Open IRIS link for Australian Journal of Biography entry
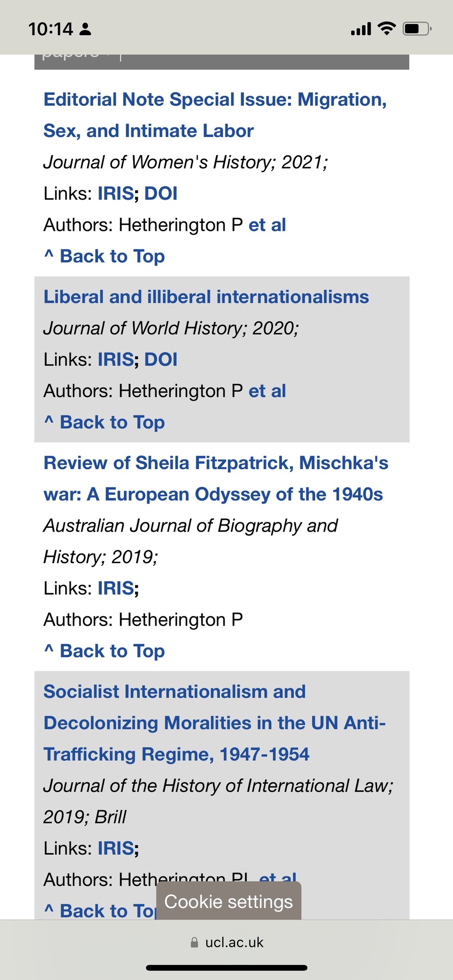This screenshot has height=980, width=453. (116, 589)
